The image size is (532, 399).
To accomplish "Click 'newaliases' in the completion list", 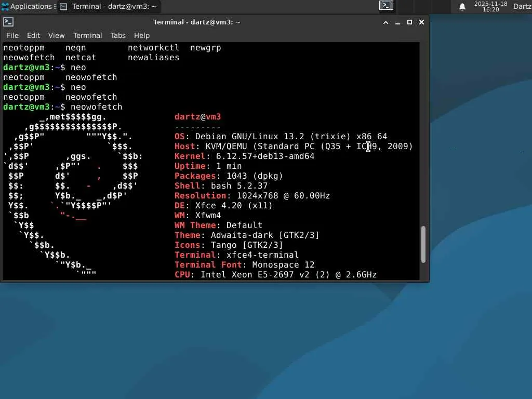I will [x=153, y=58].
